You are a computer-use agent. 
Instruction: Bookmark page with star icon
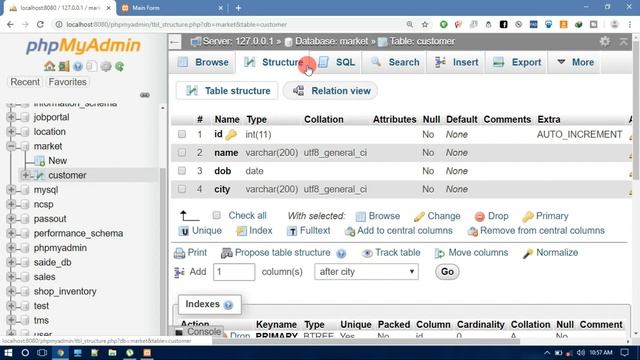pos(425,24)
